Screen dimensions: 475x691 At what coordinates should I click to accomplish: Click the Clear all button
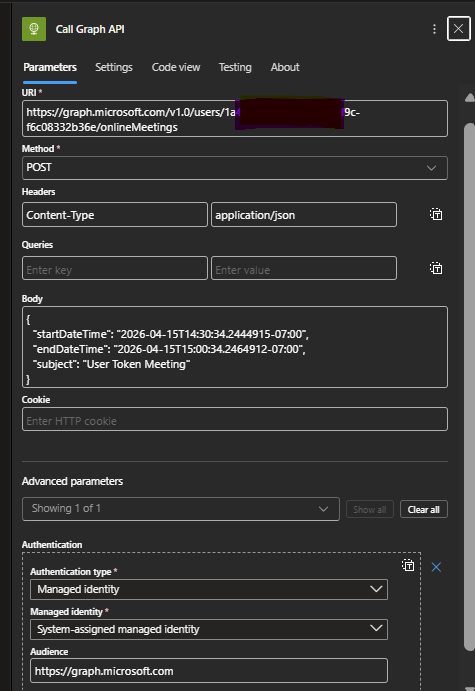point(423,509)
